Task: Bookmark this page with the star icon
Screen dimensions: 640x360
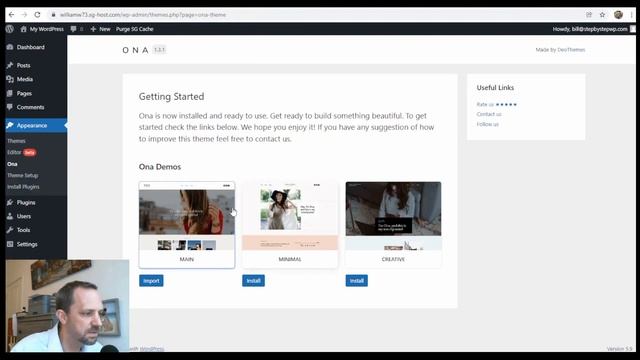Action: 602,15
